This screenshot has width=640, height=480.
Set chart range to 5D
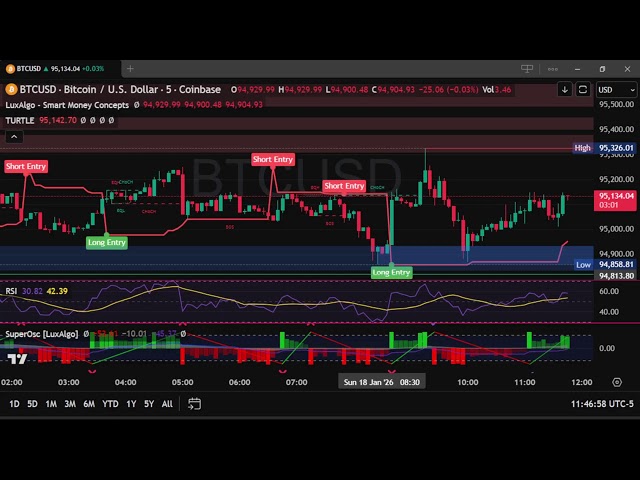click(32, 404)
